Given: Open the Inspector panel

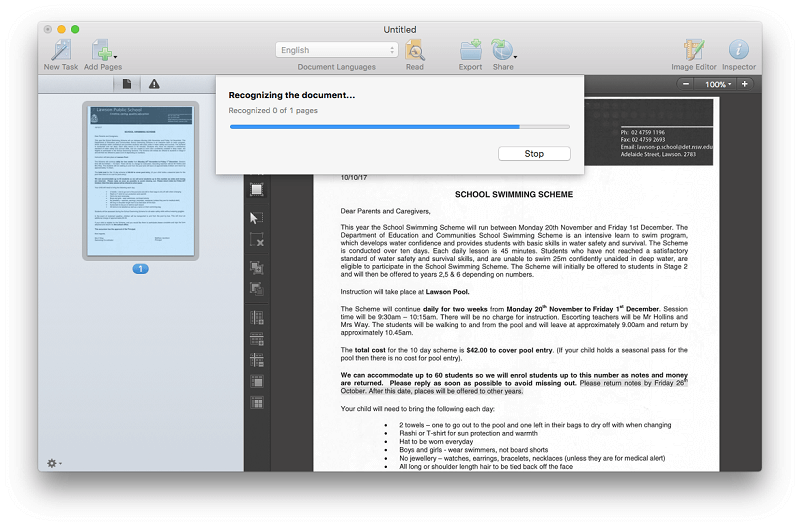Looking at the screenshot, I should click(738, 50).
